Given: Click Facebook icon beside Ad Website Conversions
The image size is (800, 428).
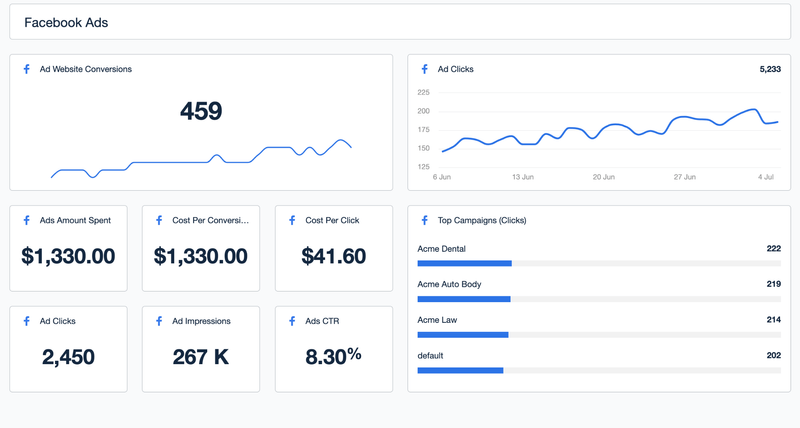Looking at the screenshot, I should (x=26, y=69).
